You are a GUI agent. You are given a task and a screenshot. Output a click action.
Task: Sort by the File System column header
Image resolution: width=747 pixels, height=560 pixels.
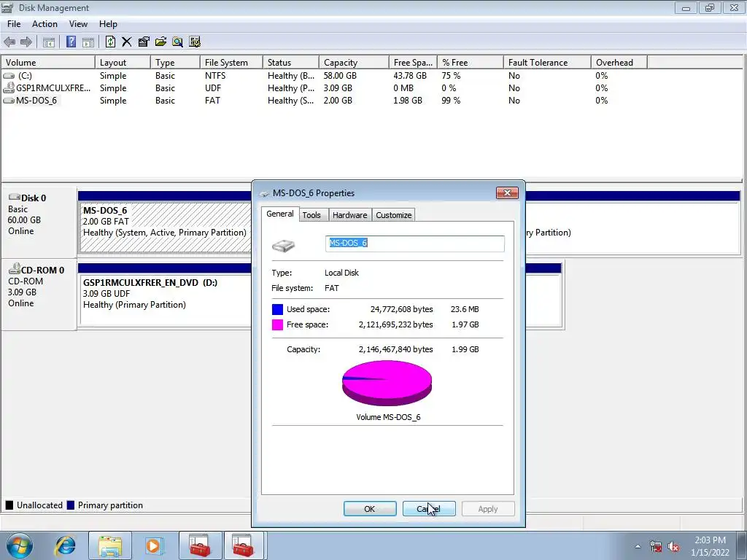pos(231,63)
